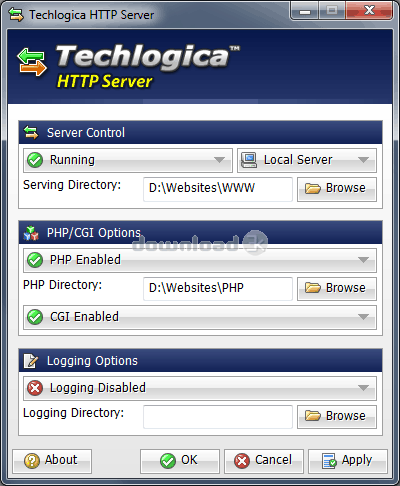
Task: Click the title bar application icon
Action: pyautogui.click(x=16, y=15)
